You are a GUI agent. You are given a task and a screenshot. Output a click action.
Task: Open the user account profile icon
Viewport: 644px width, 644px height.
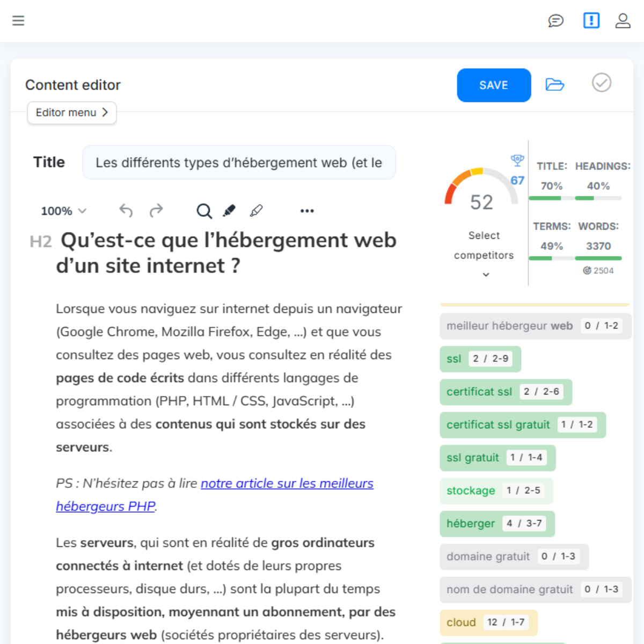click(x=623, y=21)
